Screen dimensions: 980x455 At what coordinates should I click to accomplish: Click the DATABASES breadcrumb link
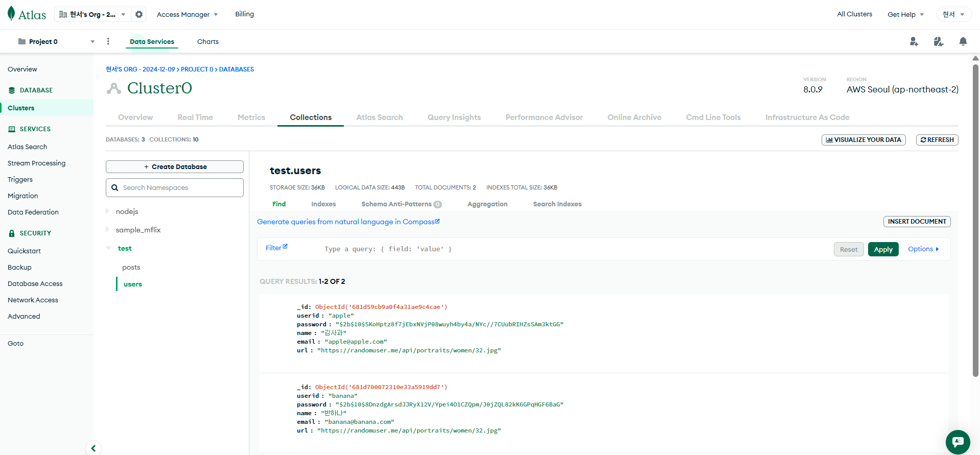237,69
